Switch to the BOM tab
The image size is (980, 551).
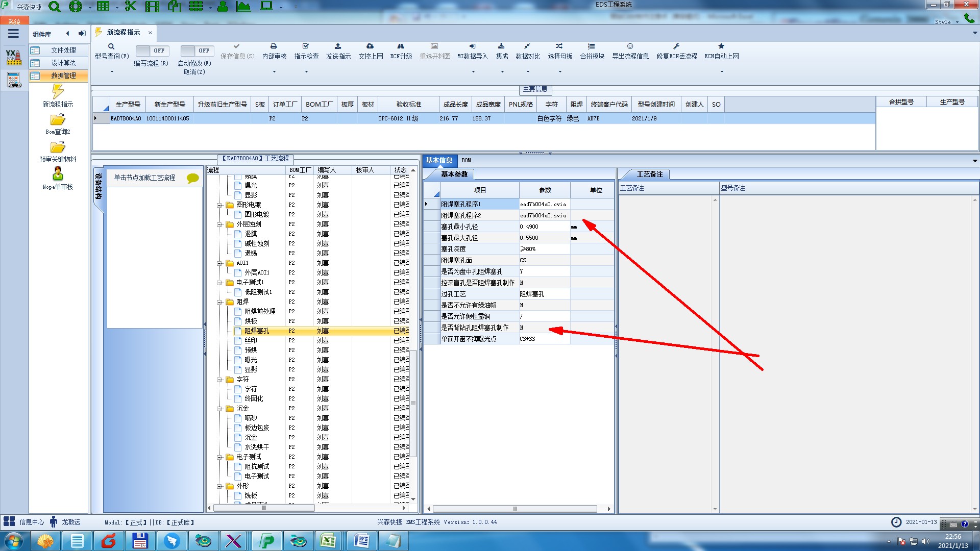(x=466, y=160)
